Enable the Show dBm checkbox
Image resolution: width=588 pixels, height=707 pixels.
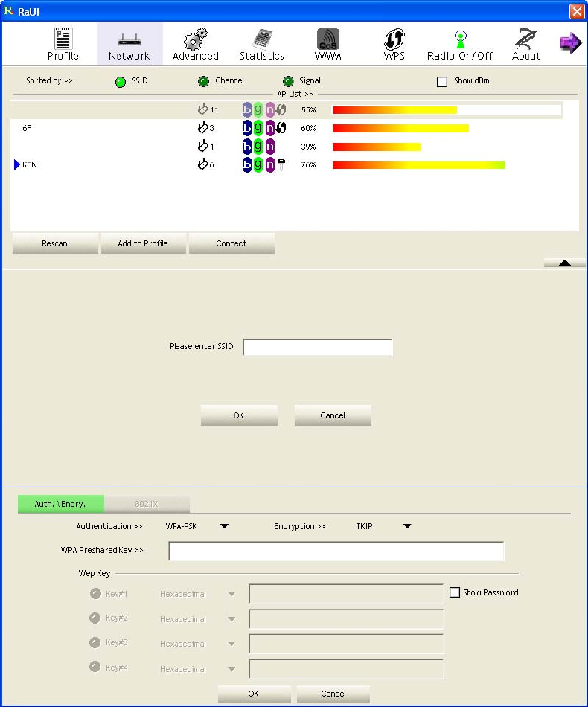[x=442, y=81]
